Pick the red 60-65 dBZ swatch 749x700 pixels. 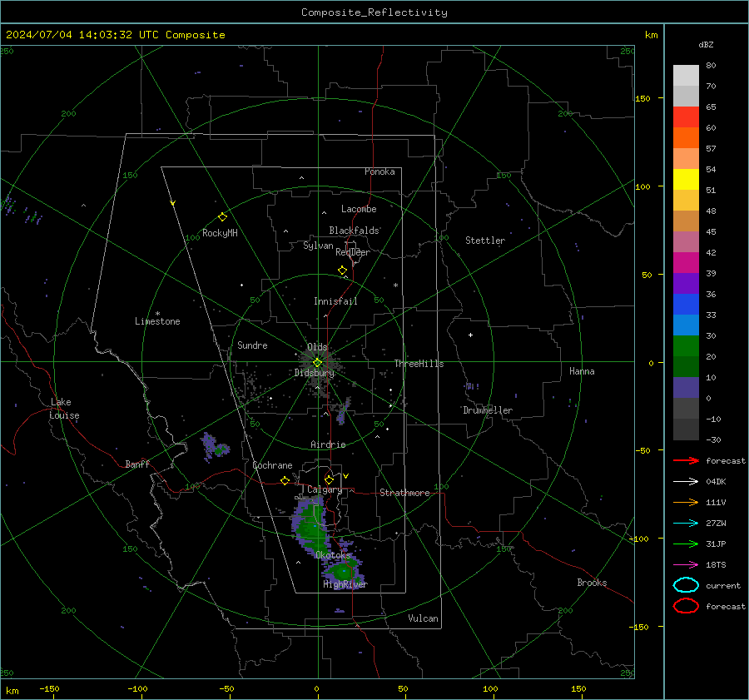[x=686, y=117]
